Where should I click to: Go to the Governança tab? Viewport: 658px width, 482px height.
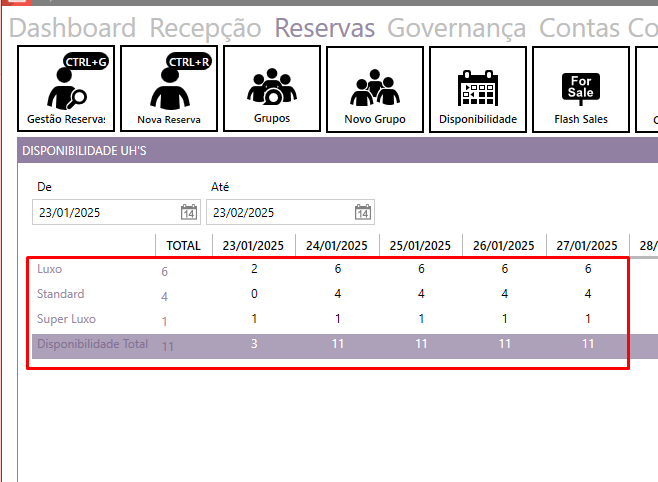[456, 28]
